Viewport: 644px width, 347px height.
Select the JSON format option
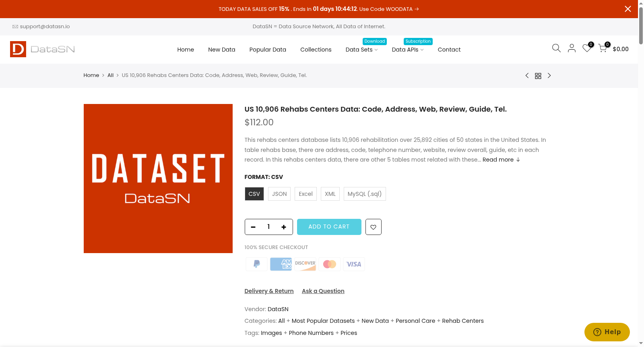[279, 194]
